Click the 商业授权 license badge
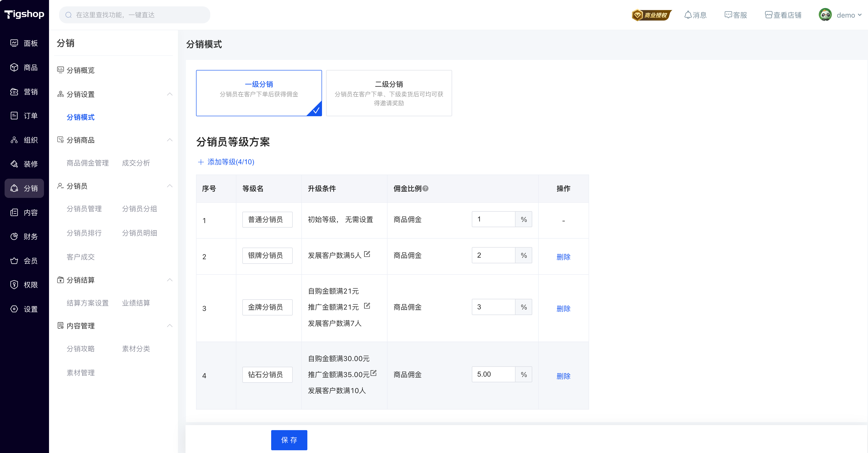868x453 pixels. coord(651,15)
